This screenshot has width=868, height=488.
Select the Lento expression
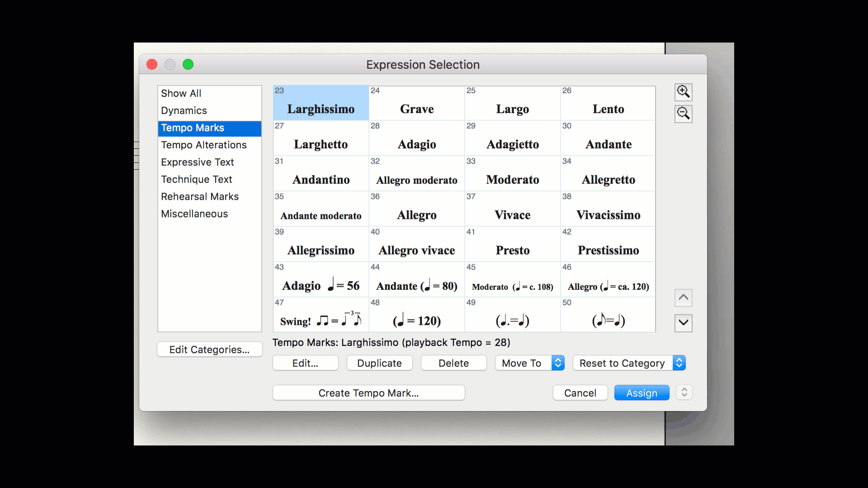pyautogui.click(x=608, y=103)
